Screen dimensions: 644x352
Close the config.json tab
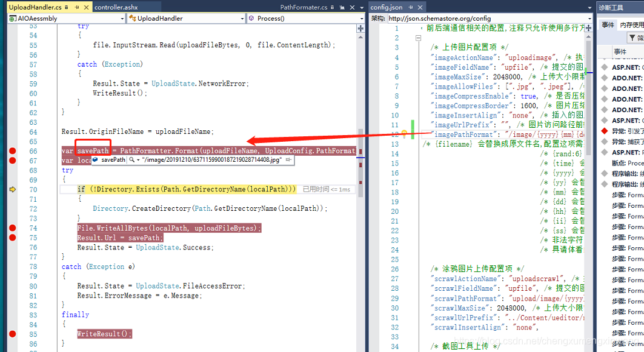(420, 7)
